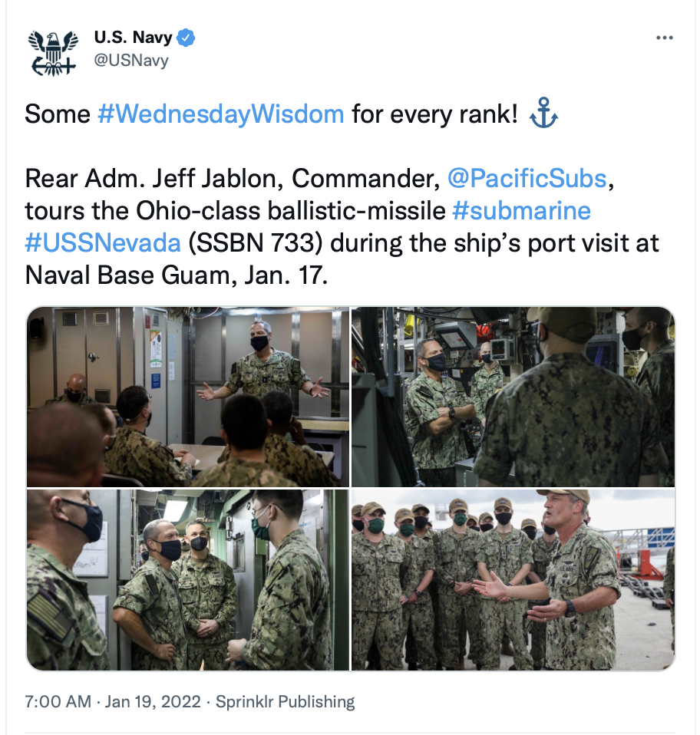The width and height of the screenshot is (700, 735).
Task: Open the #submarine hashtag
Action: click(521, 211)
